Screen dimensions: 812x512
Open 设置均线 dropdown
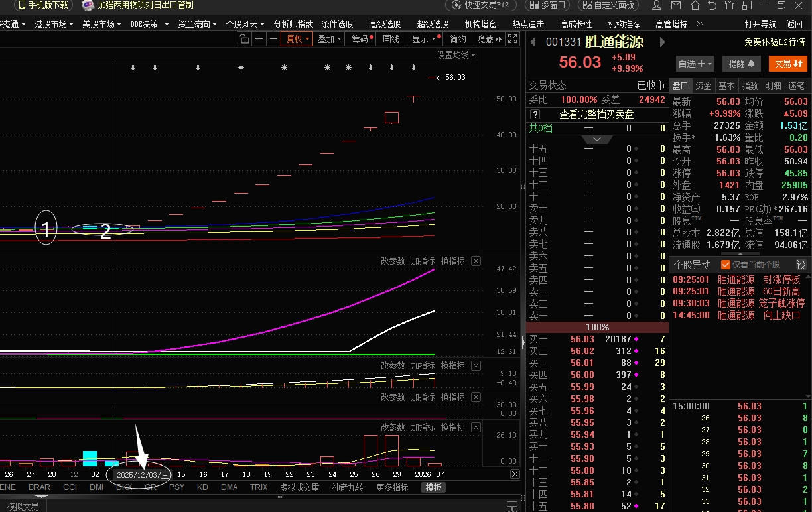456,55
